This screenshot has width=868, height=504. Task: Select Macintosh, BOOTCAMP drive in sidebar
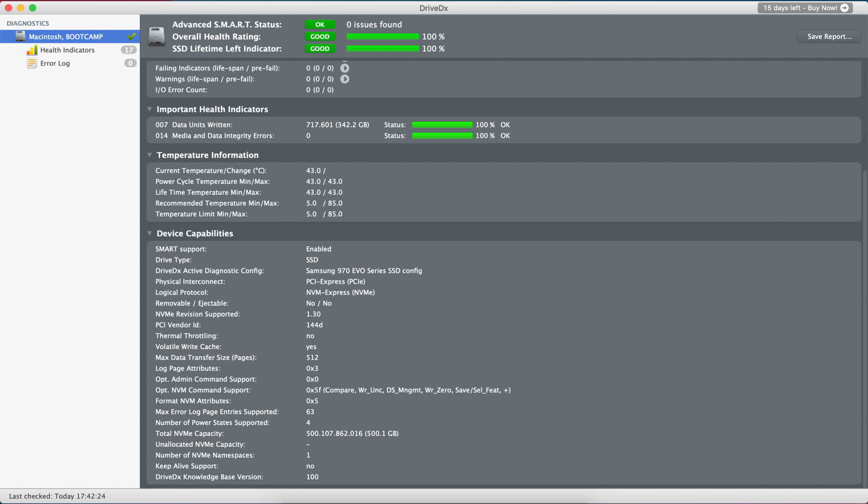66,37
